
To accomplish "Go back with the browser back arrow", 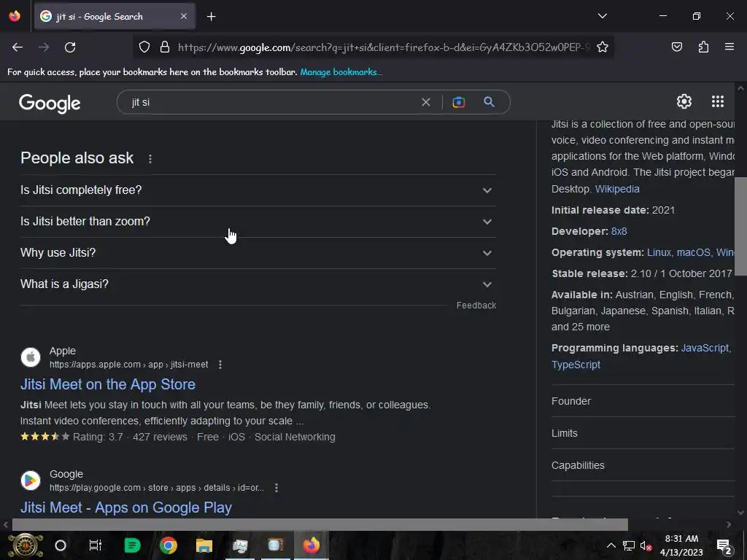I will (x=18, y=47).
